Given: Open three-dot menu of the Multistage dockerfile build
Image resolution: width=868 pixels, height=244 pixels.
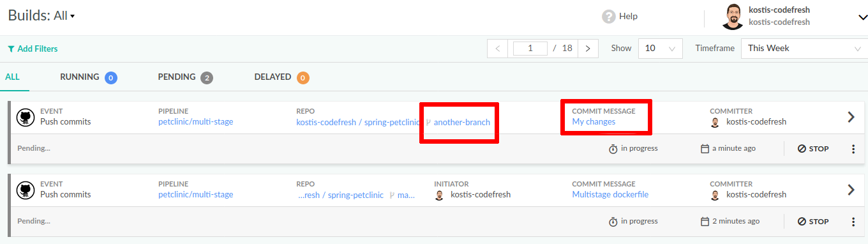Looking at the screenshot, I should click(853, 222).
